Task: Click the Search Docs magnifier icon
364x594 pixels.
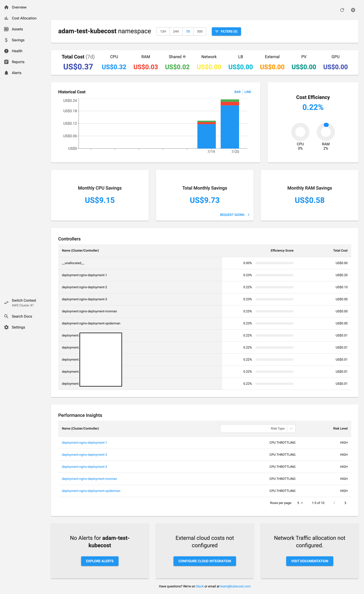Action: pos(6,316)
